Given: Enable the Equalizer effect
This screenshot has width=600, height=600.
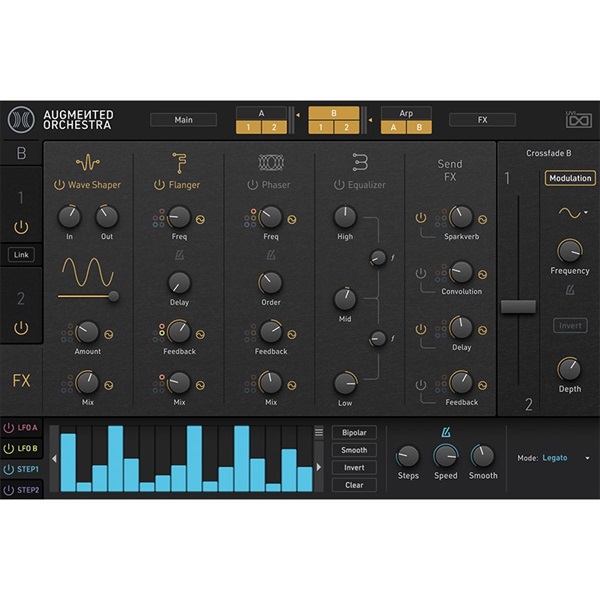Looking at the screenshot, I should click(339, 185).
